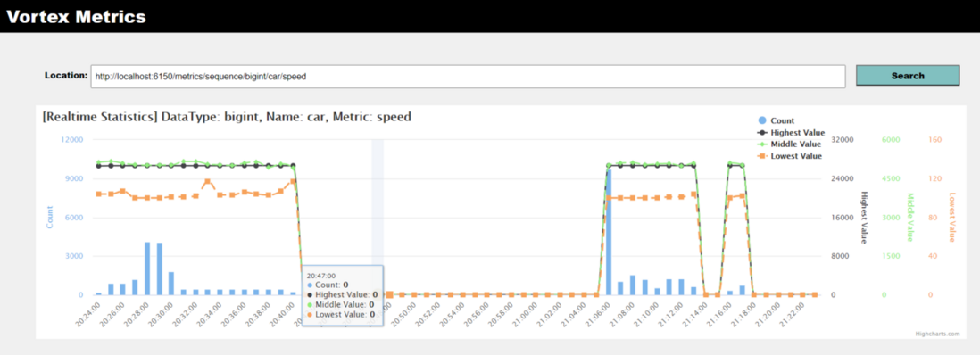Click 'Highest Value: 0' in the tooltip
The height and width of the screenshot is (355, 980).
[x=343, y=294]
